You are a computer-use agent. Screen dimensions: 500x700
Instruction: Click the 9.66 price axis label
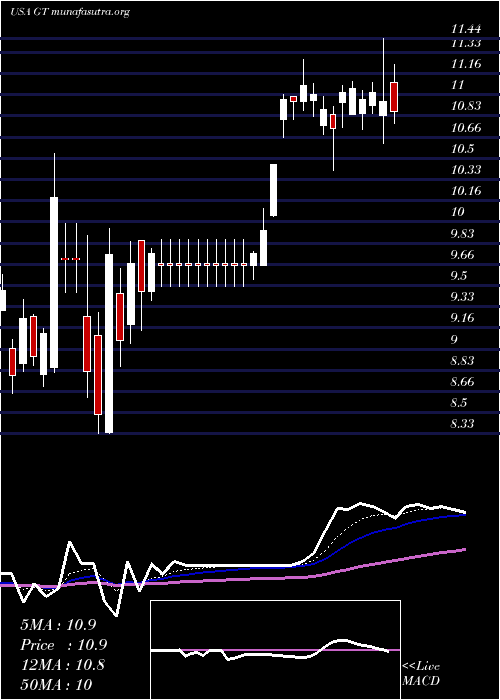462,255
